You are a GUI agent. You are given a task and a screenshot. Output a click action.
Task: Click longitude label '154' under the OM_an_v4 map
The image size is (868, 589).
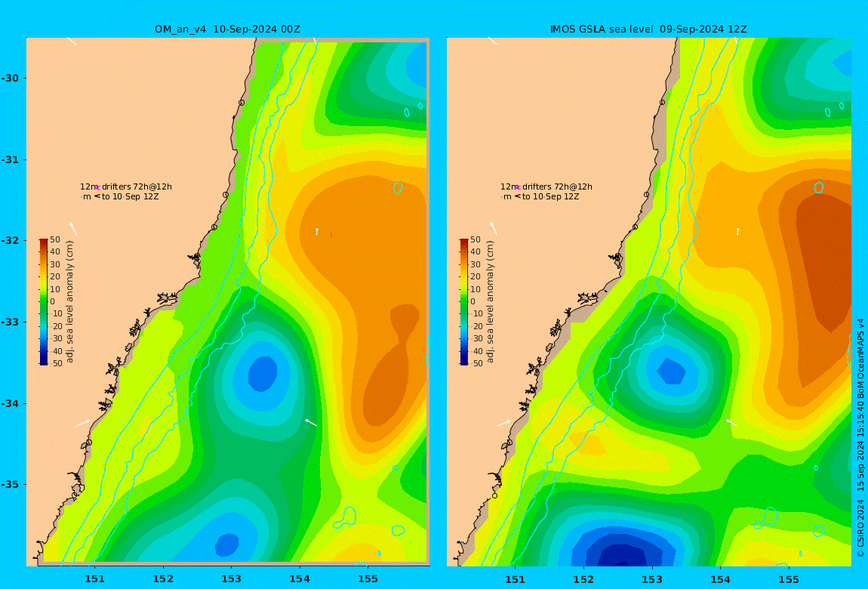pos(300,579)
